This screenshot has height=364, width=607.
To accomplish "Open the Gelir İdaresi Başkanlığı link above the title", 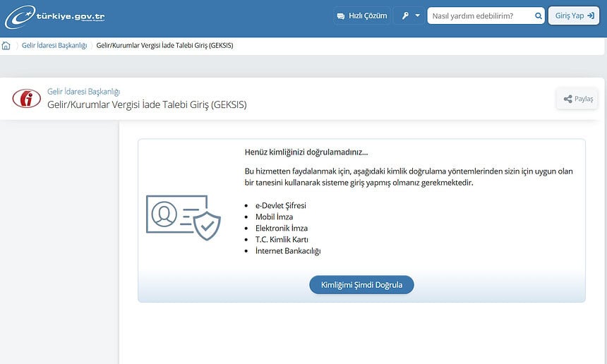I will pos(83,92).
